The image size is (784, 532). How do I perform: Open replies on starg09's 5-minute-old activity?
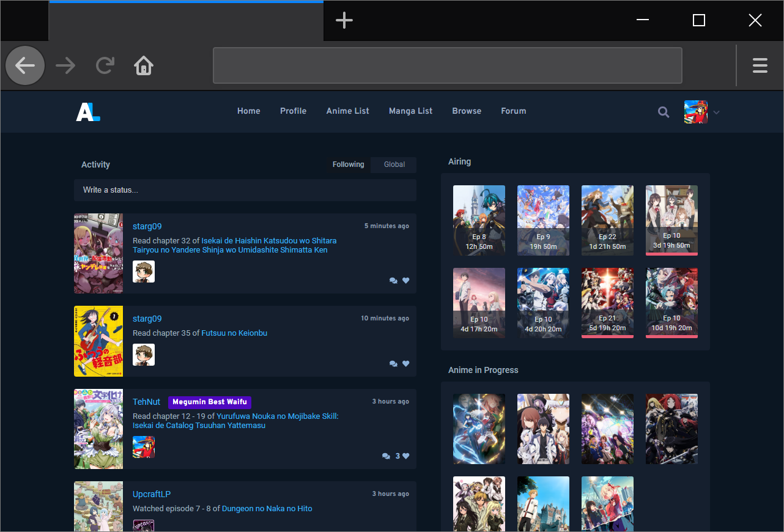(x=393, y=281)
